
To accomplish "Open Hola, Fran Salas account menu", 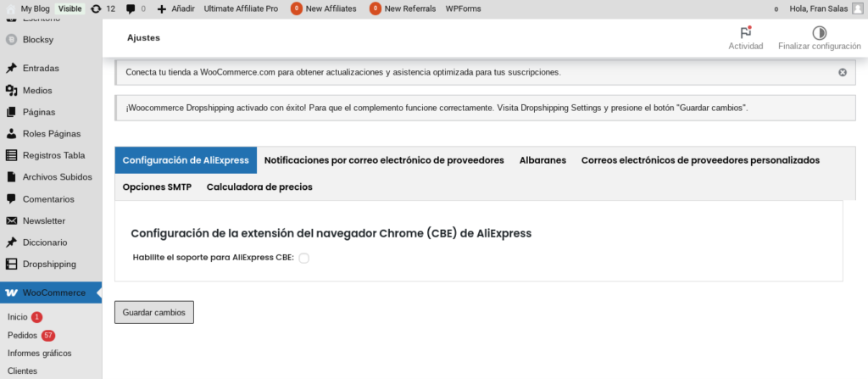I will pos(818,8).
